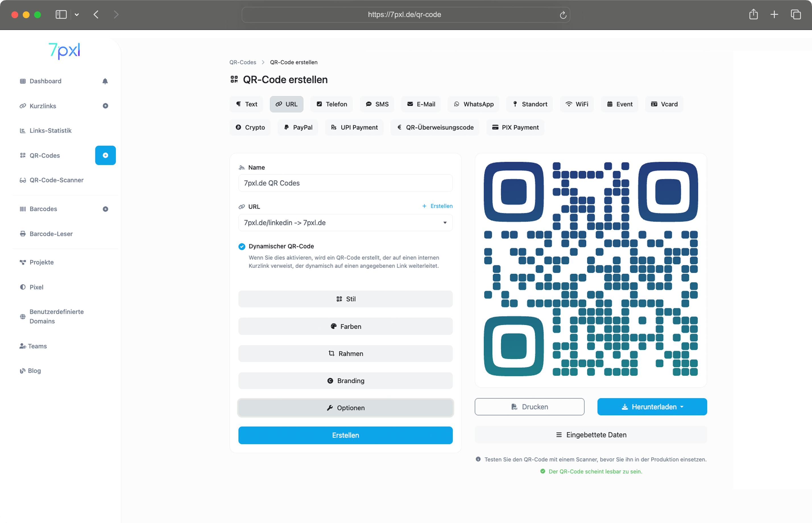
Task: Create a new barcode with the plus icon
Action: coord(105,209)
